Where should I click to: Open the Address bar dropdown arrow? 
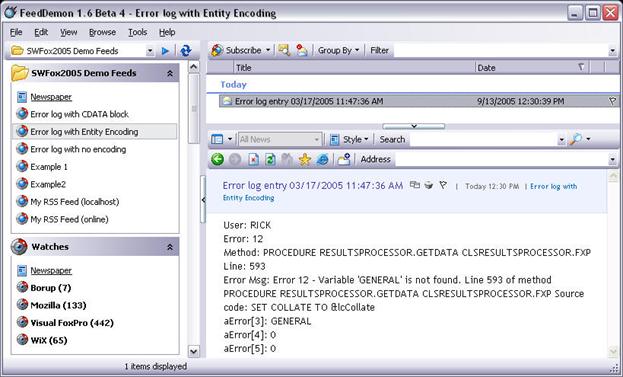(612, 160)
